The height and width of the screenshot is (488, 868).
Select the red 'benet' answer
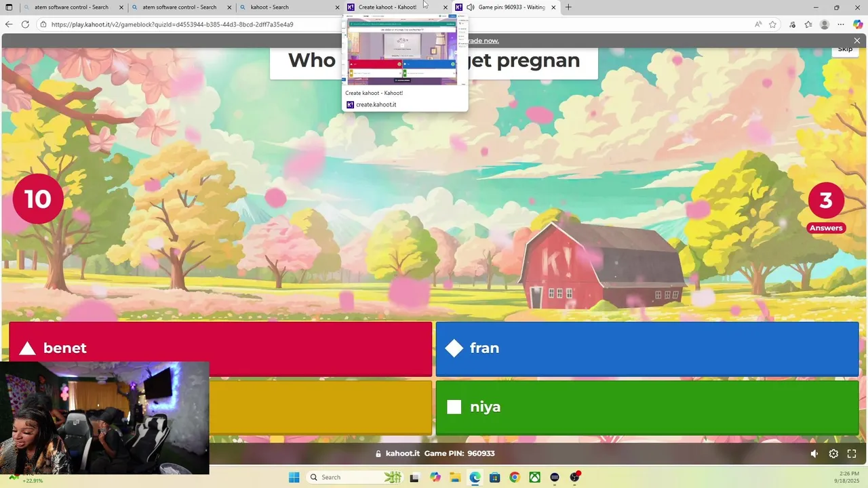point(220,348)
